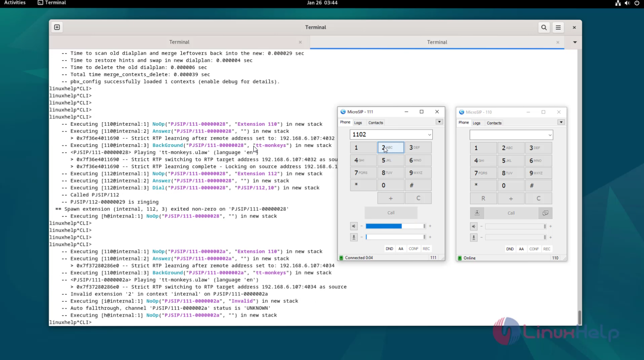Switch to the second Terminal tab
This screenshot has height=360, width=644.
pos(437,42)
